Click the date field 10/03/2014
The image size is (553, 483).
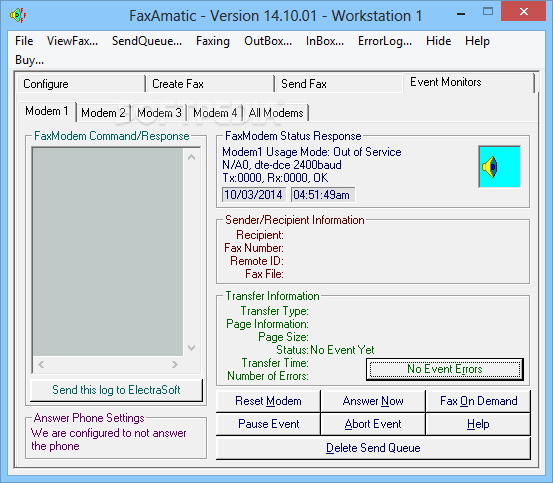point(254,195)
